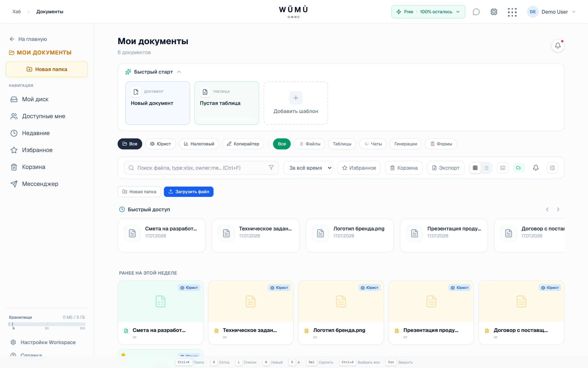Open the Demo User account menu
Screen dimensions: 588x368
coord(551,12)
